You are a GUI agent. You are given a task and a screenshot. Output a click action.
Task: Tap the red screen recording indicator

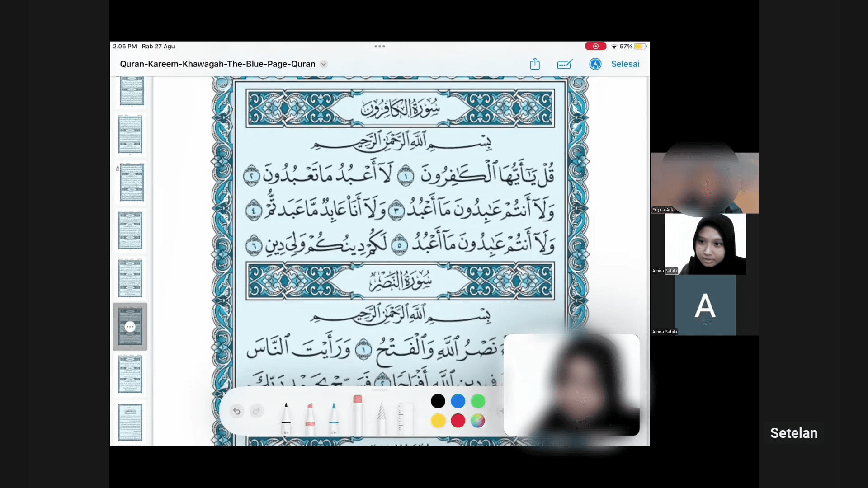tap(595, 46)
